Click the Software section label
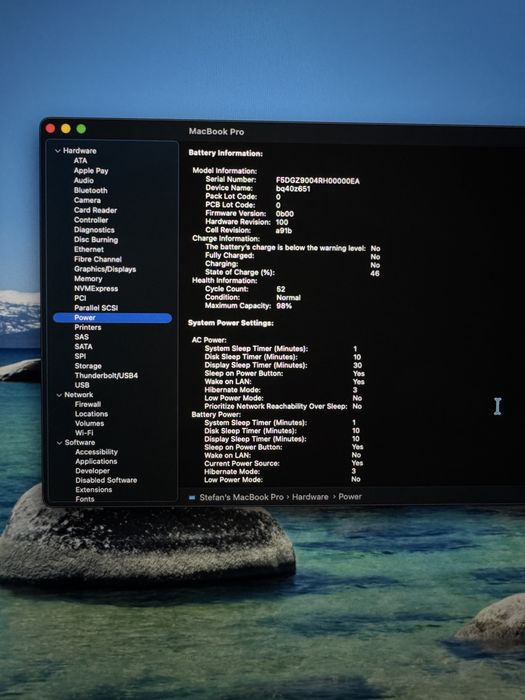Image resolution: width=525 pixels, height=700 pixels. tap(80, 443)
